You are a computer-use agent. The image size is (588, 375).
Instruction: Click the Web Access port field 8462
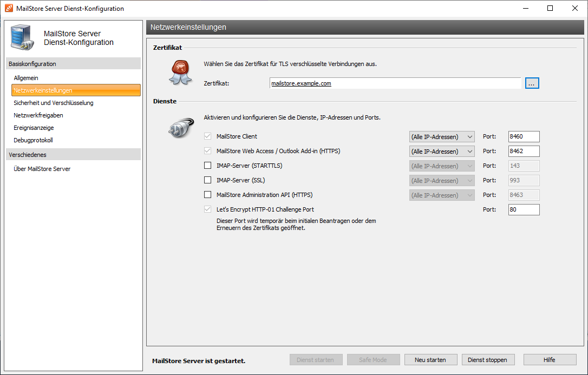[524, 152]
